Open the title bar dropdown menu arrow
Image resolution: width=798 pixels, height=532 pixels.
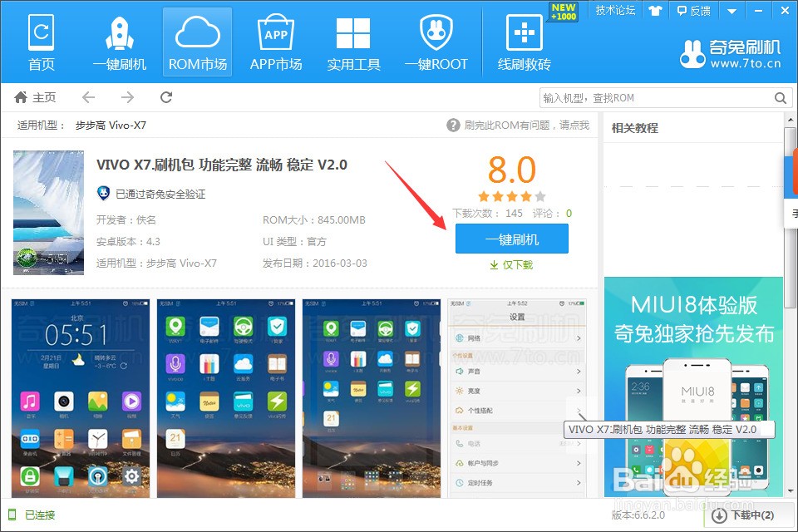coord(731,11)
